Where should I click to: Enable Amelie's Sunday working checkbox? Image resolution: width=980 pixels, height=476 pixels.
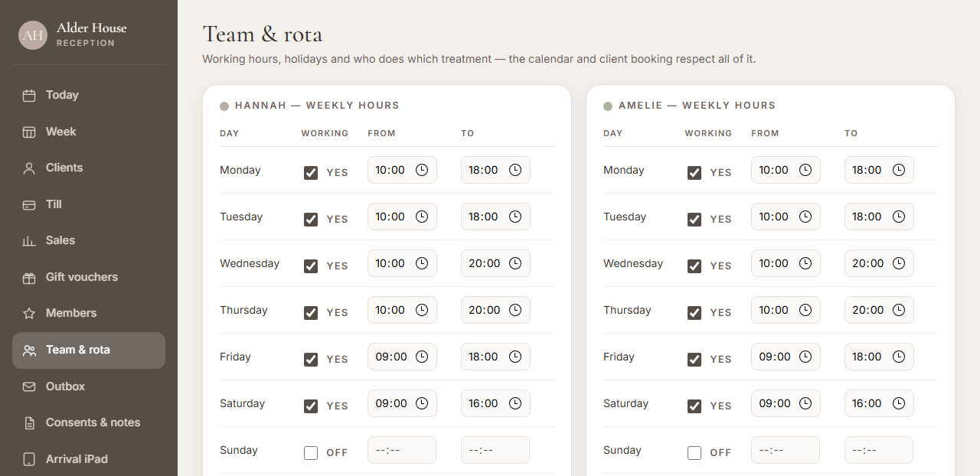694,453
